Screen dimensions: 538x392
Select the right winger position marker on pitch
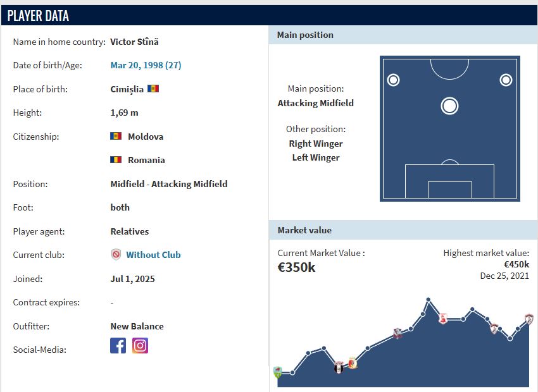(x=506, y=80)
